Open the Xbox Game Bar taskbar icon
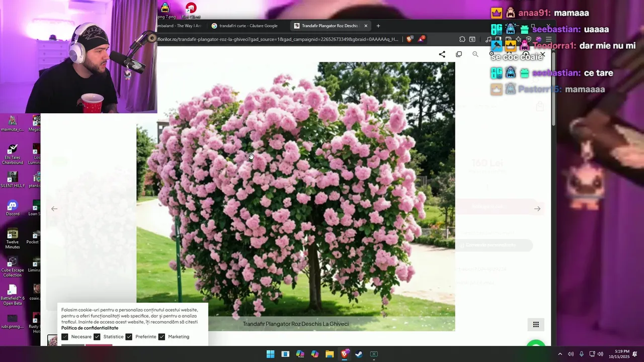The image size is (644, 362). (374, 354)
